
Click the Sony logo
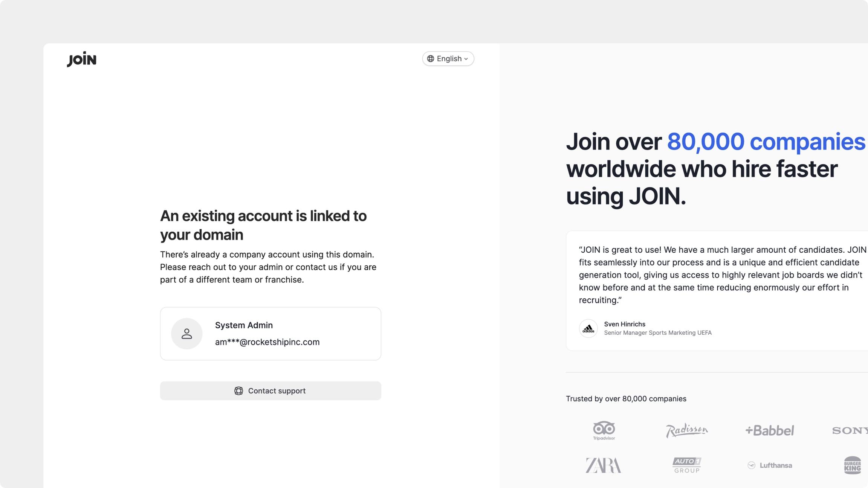coord(850,430)
